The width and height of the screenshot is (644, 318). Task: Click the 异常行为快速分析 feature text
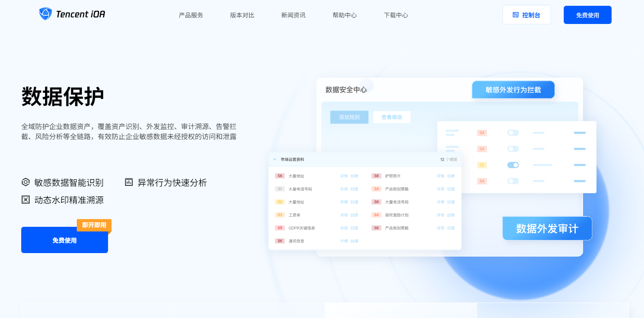(172, 182)
